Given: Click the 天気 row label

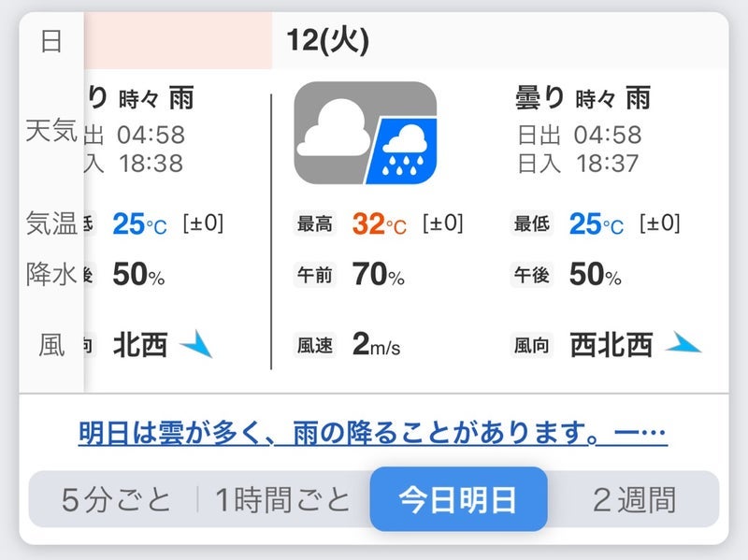Looking at the screenshot, I should point(51,131).
